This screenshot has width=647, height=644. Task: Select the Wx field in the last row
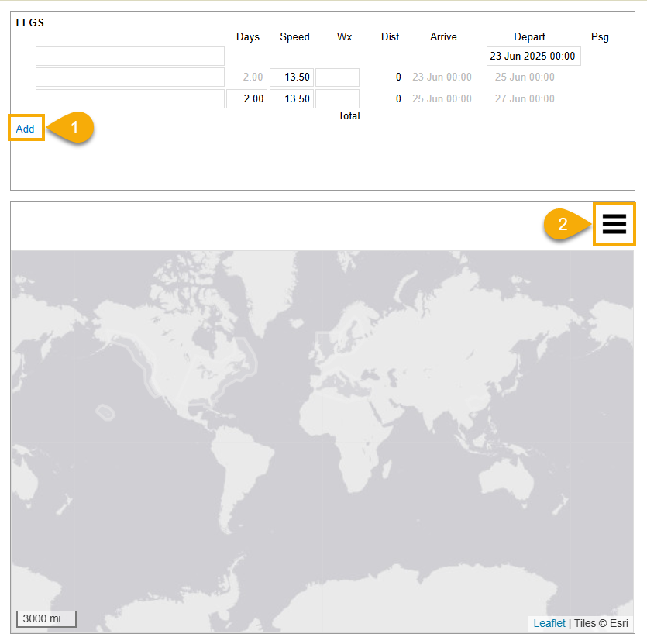click(x=337, y=98)
